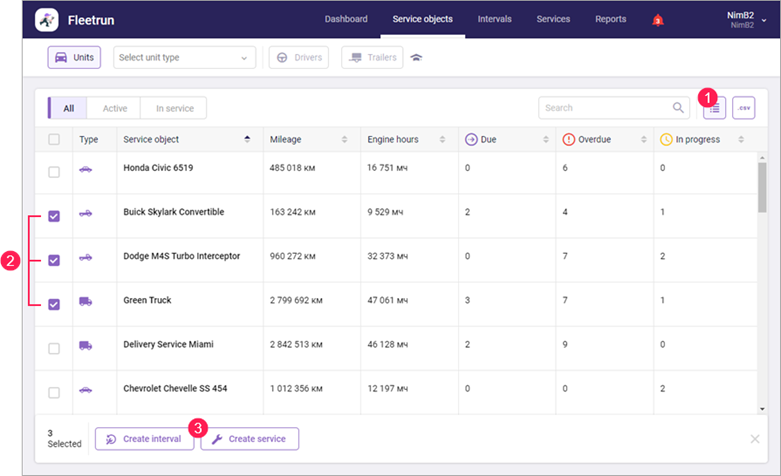Open the Services tab
Viewport: 781px width, 476px height.
(x=553, y=19)
